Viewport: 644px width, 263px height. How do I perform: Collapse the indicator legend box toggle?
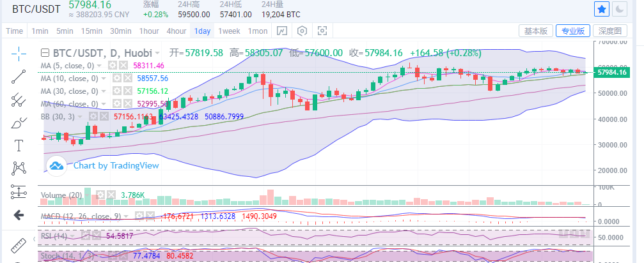[x=45, y=53]
